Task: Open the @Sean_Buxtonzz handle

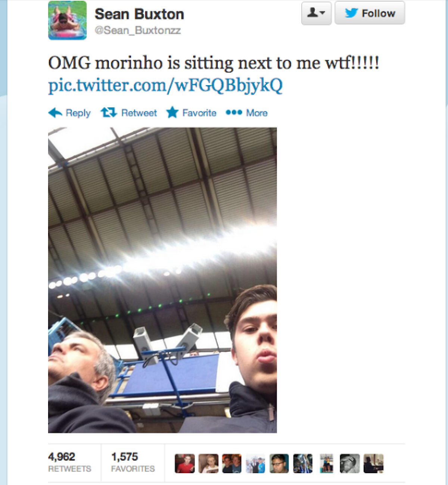Action: point(138,31)
